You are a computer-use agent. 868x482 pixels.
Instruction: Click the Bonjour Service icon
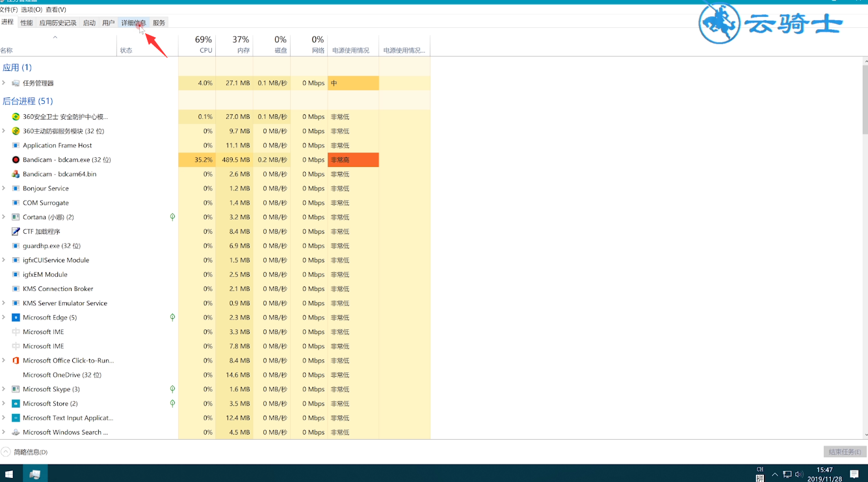coord(16,188)
